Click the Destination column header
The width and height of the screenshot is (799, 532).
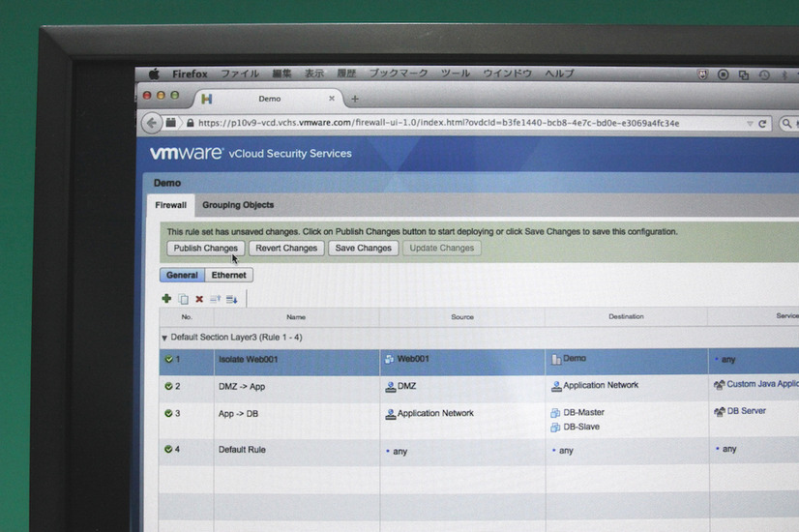tap(626, 316)
